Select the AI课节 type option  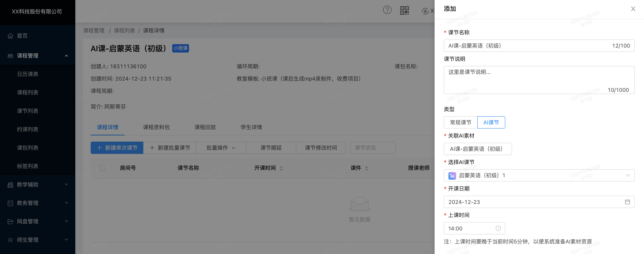[x=491, y=122]
